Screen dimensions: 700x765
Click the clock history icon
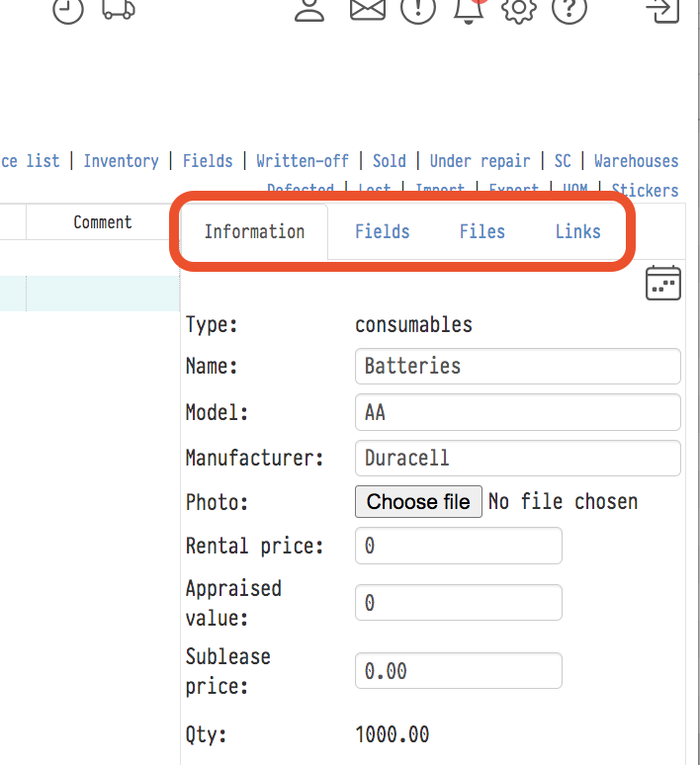pyautogui.click(x=68, y=10)
